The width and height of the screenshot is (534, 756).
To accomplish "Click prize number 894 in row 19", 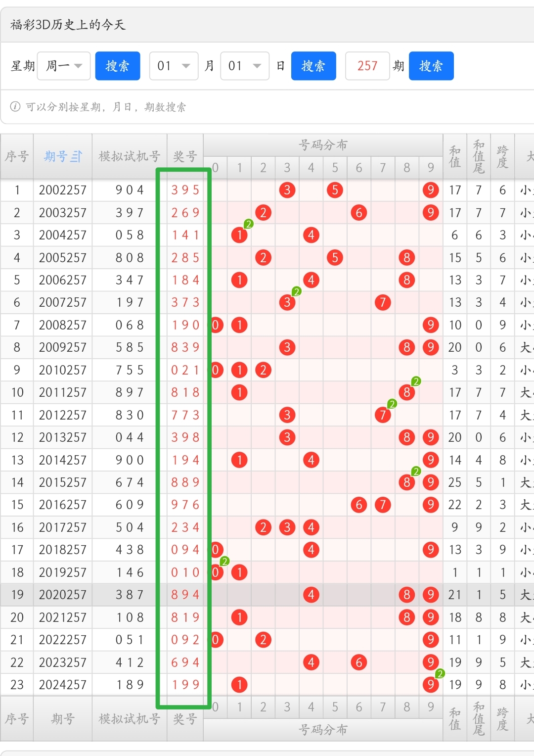I will point(185,595).
